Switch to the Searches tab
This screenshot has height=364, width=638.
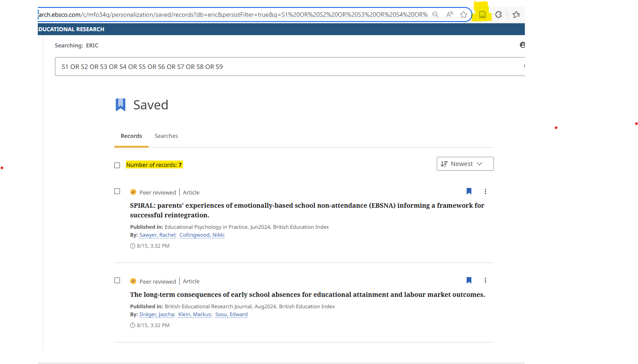click(x=166, y=136)
